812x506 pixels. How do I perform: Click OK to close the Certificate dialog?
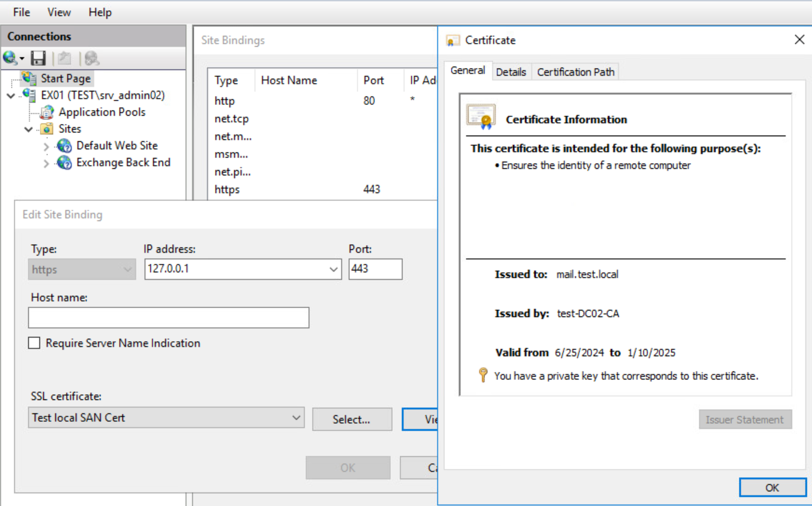(x=772, y=487)
